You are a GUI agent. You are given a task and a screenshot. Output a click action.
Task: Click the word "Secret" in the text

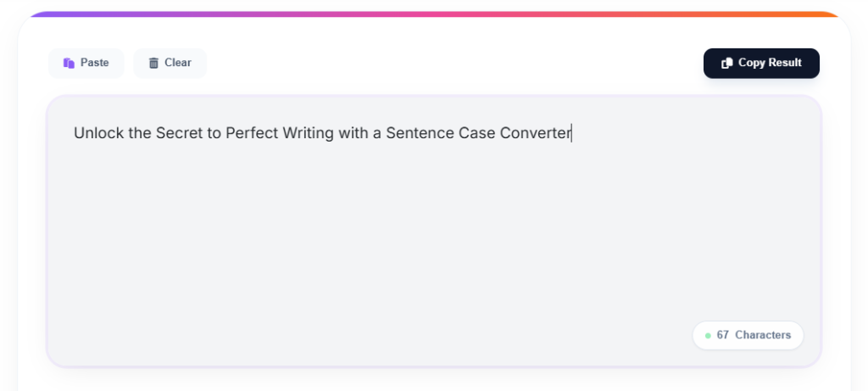pyautogui.click(x=178, y=133)
